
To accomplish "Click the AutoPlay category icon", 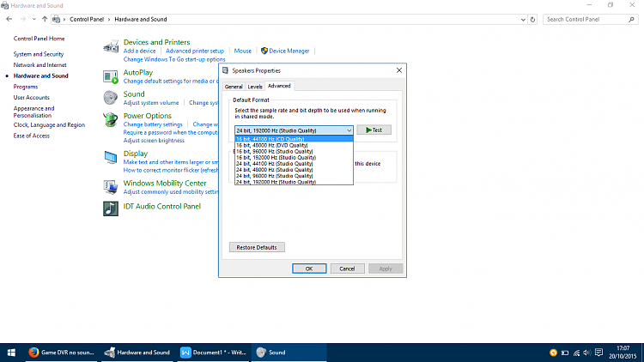I will point(111,76).
